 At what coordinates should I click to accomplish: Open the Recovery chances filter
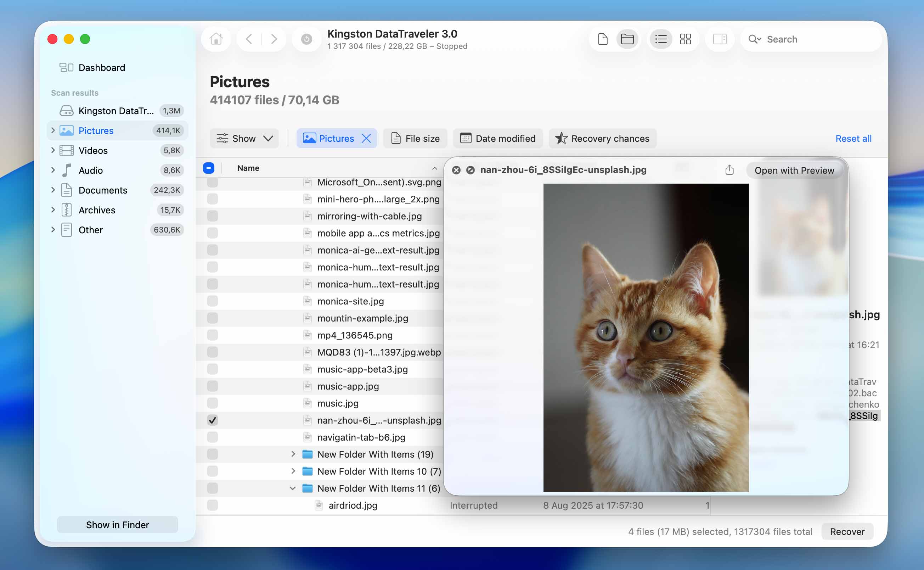[602, 138]
